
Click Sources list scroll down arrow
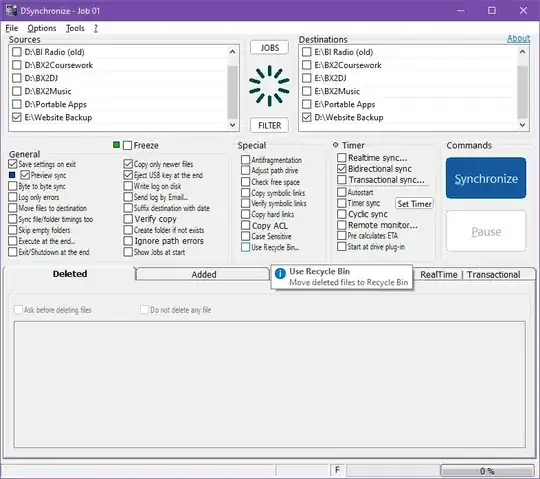tap(232, 125)
